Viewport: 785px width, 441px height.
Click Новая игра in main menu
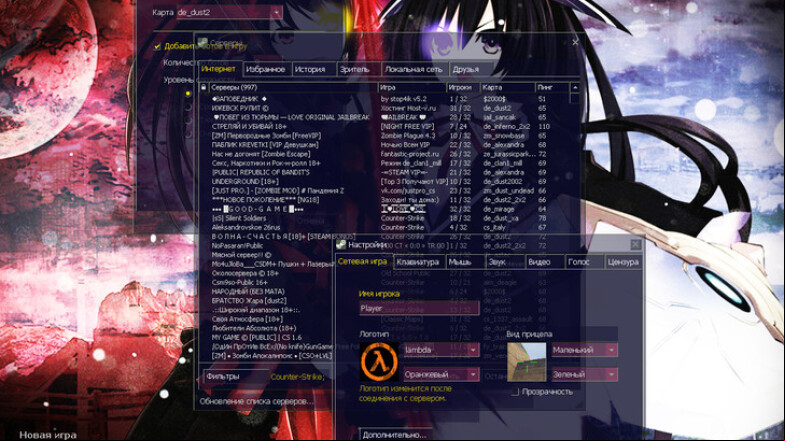[x=48, y=435]
